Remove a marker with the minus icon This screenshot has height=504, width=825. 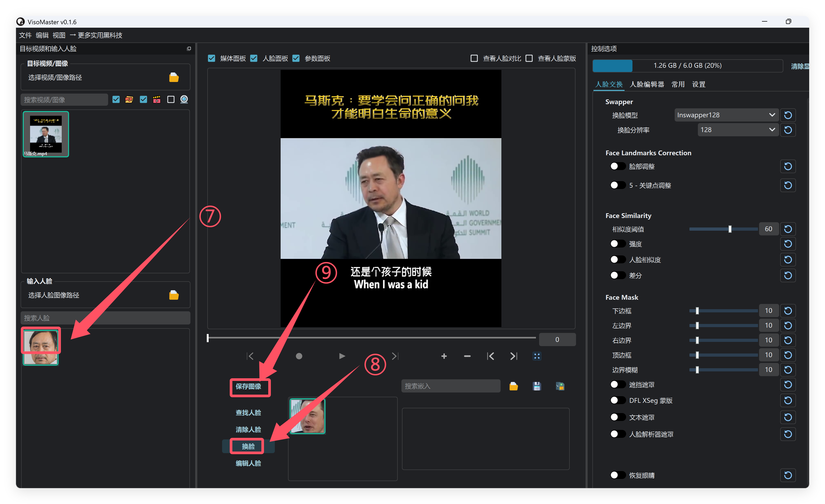(467, 356)
